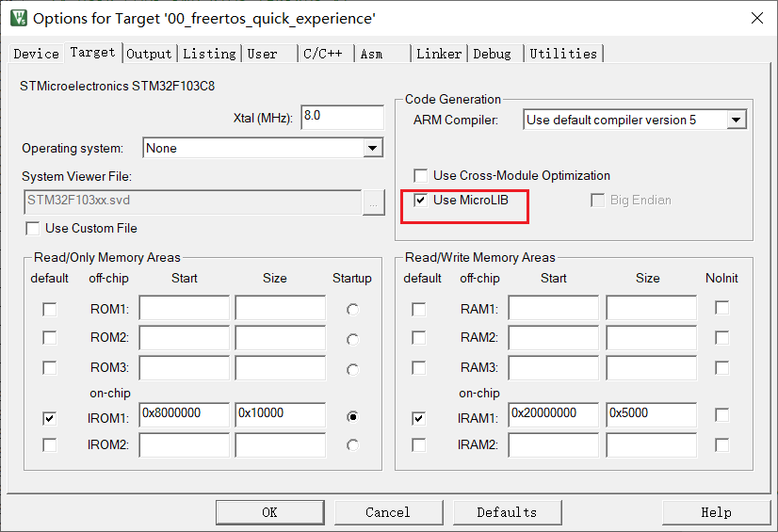778x532 pixels.
Task: Click the IROM1 Size field
Action: coord(281,414)
